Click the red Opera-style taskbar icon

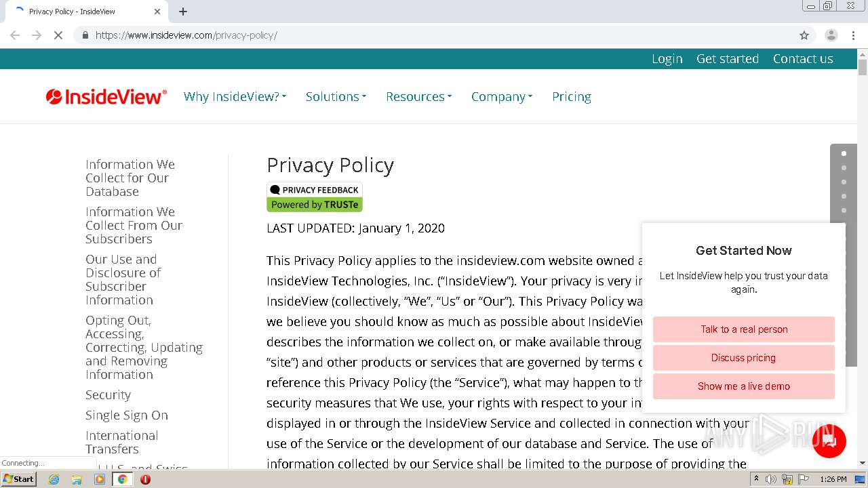(145, 479)
